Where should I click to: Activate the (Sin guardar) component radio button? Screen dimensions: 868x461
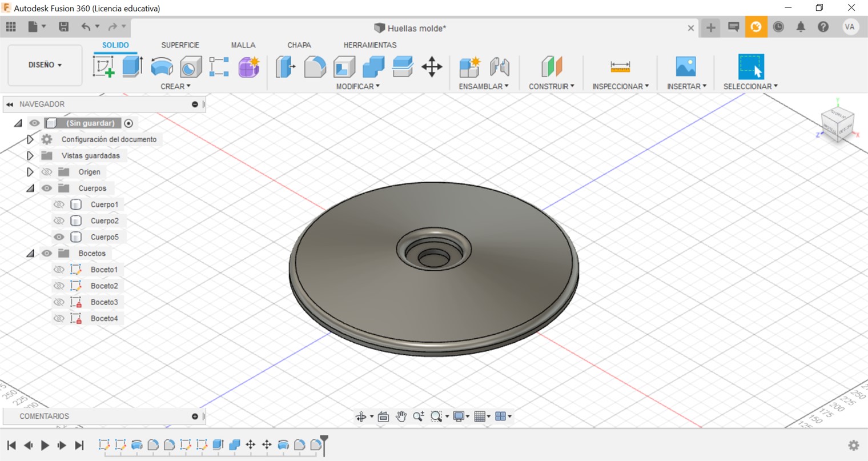[128, 123]
